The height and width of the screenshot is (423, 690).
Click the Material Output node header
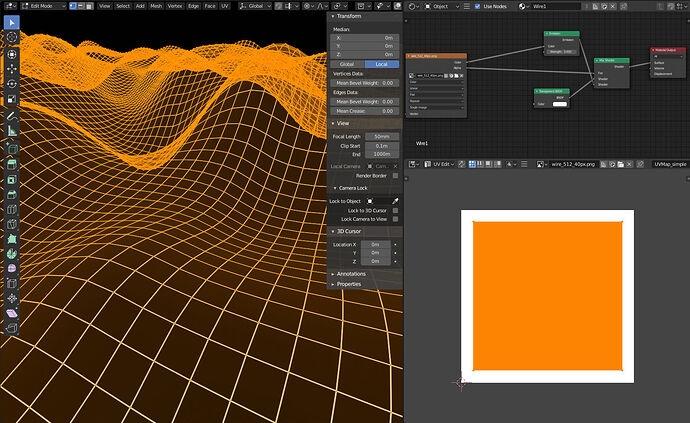(x=668, y=50)
